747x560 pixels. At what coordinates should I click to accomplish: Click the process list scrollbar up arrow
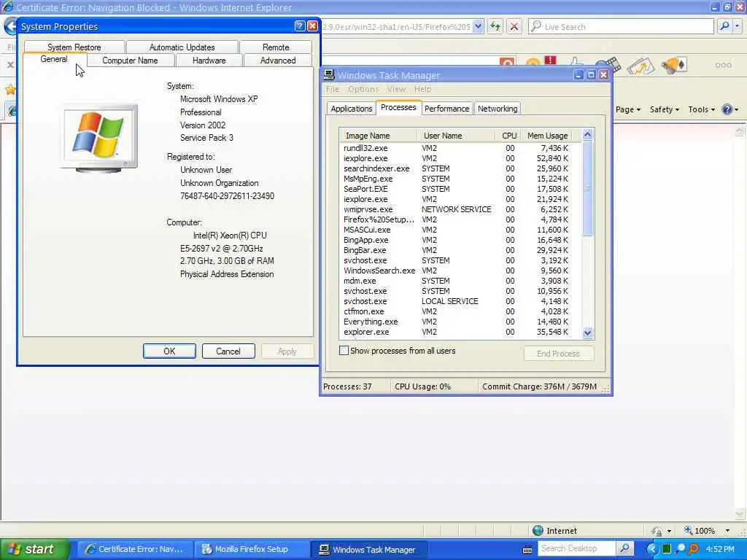click(587, 135)
